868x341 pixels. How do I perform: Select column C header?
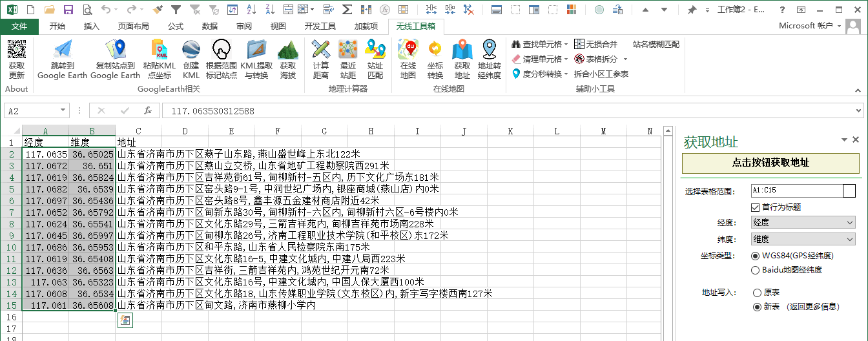(138, 131)
